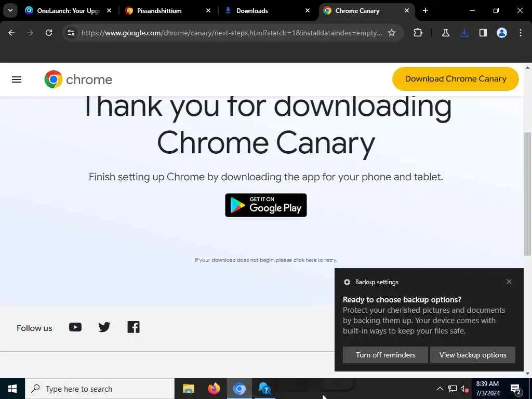Close the Pissandshittium tab
This screenshot has width=532, height=399.
coord(208,10)
